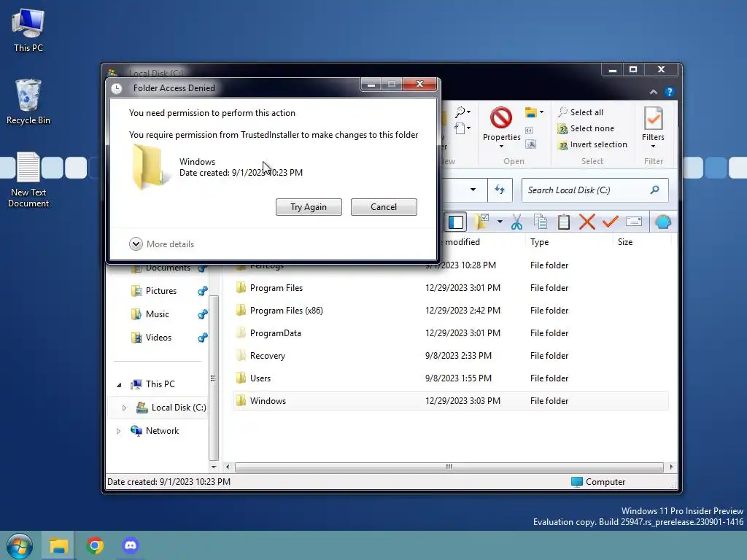The width and height of the screenshot is (747, 560).
Task: Click the Cut scissors icon
Action: [517, 222]
